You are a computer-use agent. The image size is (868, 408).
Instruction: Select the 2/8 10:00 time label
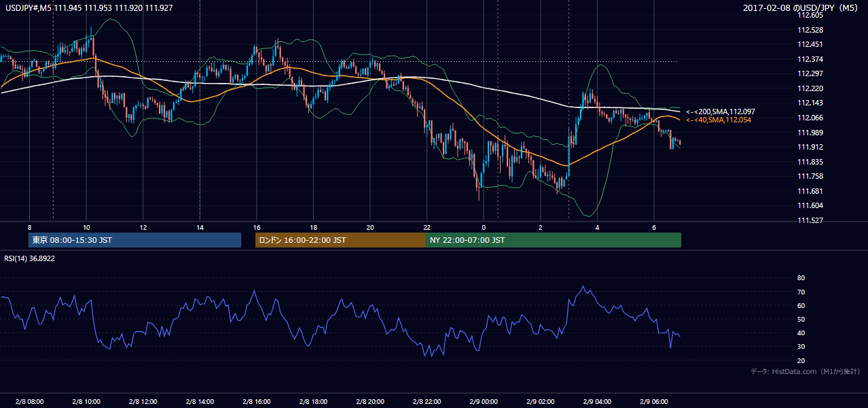pyautogui.click(x=86, y=401)
